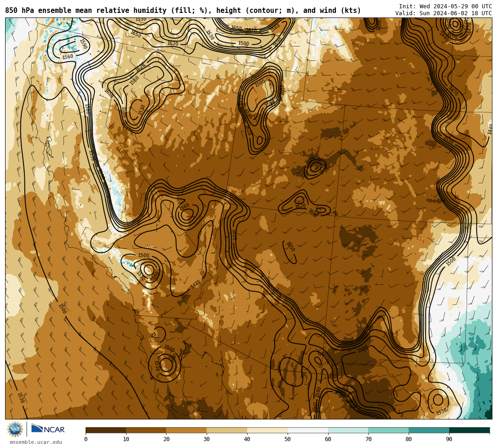The height and width of the screenshot is (448, 497).
Task: Click the colorbar tick label 50
Action: click(x=288, y=439)
